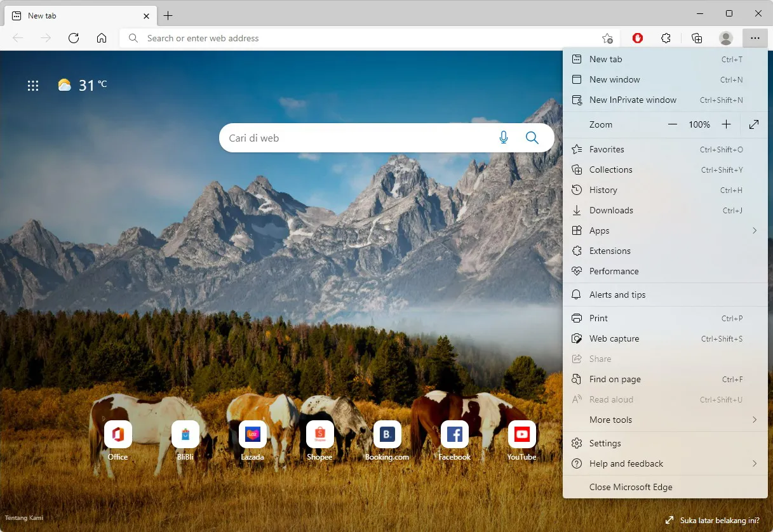The image size is (773, 532).
Task: Increase zoom with the plus button
Action: 727,124
